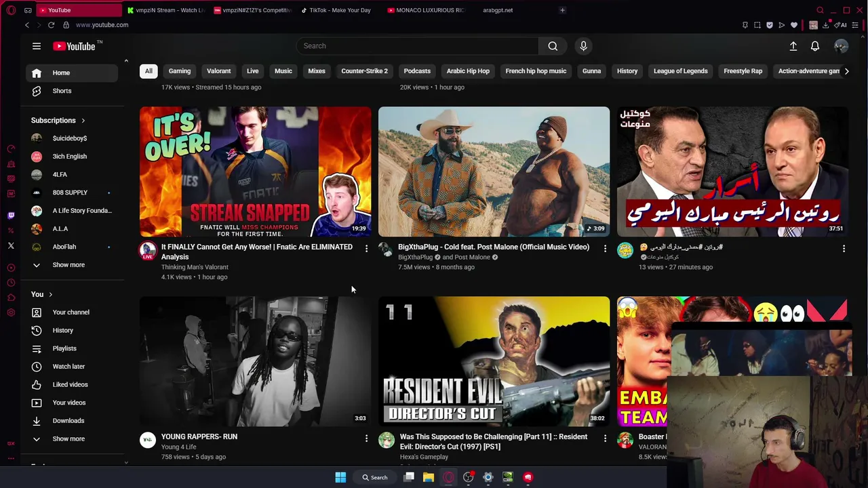Open the $uicideboy$ subscription channel
This screenshot has width=868, height=488.
tap(71, 138)
